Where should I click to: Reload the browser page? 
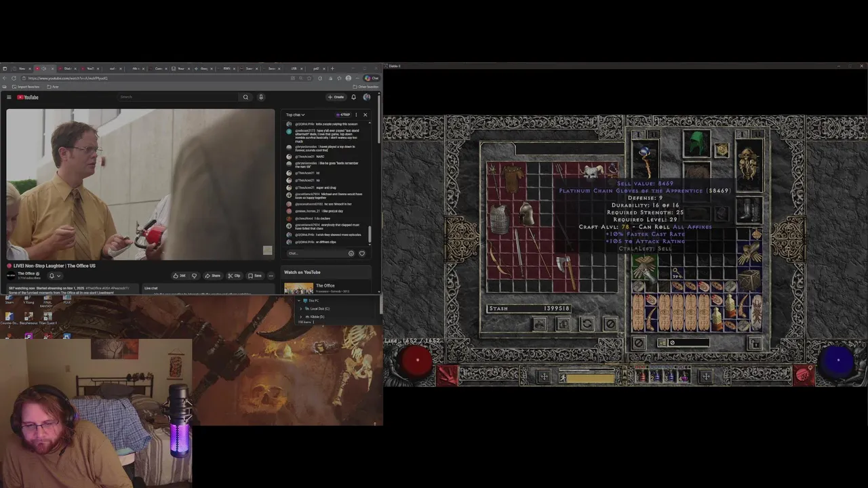tap(13, 78)
